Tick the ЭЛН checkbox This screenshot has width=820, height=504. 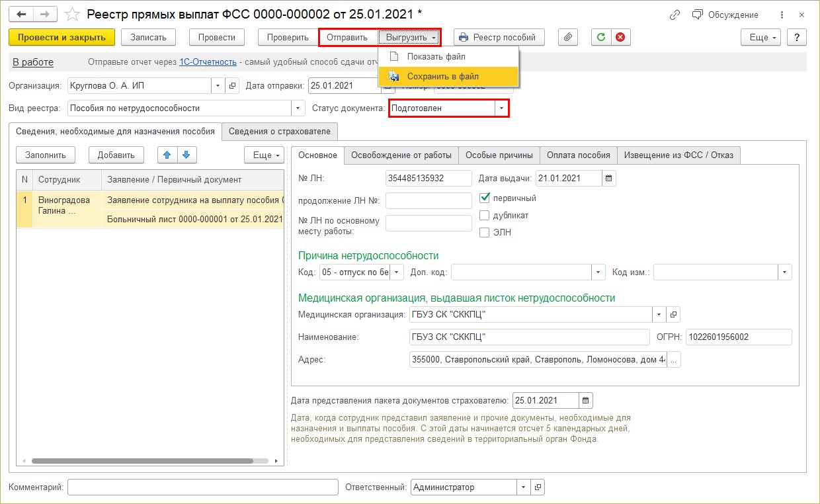[x=485, y=232]
